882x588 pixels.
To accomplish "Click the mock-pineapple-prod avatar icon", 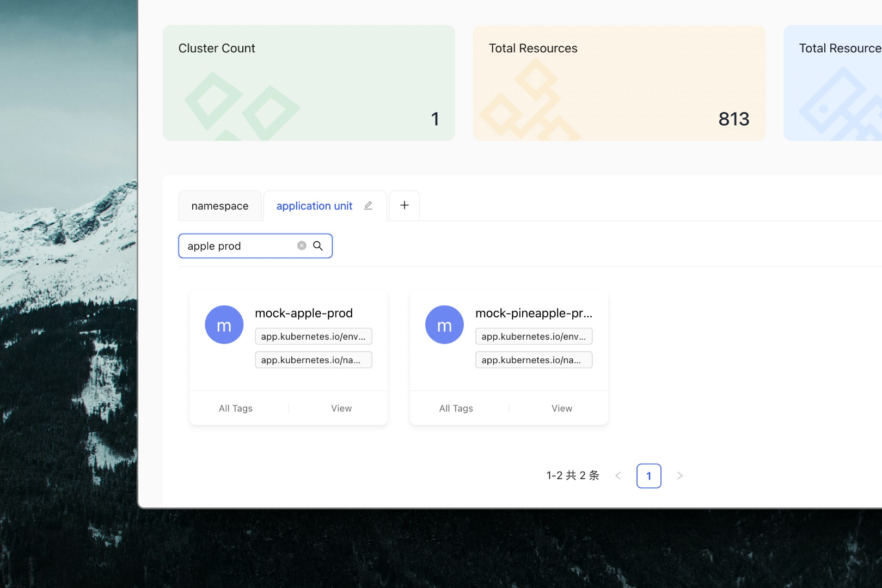I will [x=444, y=325].
